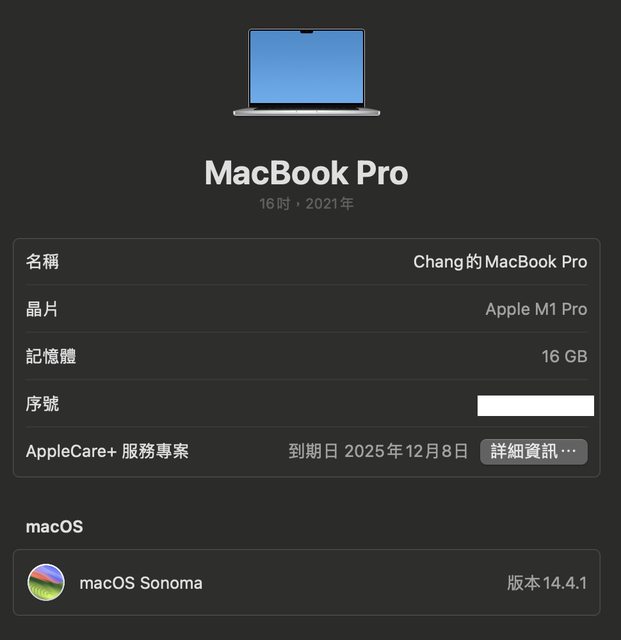Click the 序號 serial number label
This screenshot has height=640, width=621.
[42, 404]
